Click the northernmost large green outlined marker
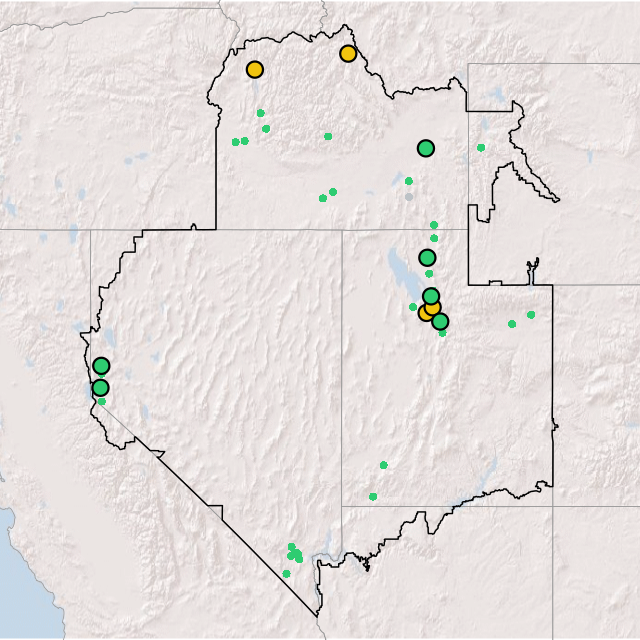Image resolution: width=640 pixels, height=640 pixels. (x=426, y=148)
